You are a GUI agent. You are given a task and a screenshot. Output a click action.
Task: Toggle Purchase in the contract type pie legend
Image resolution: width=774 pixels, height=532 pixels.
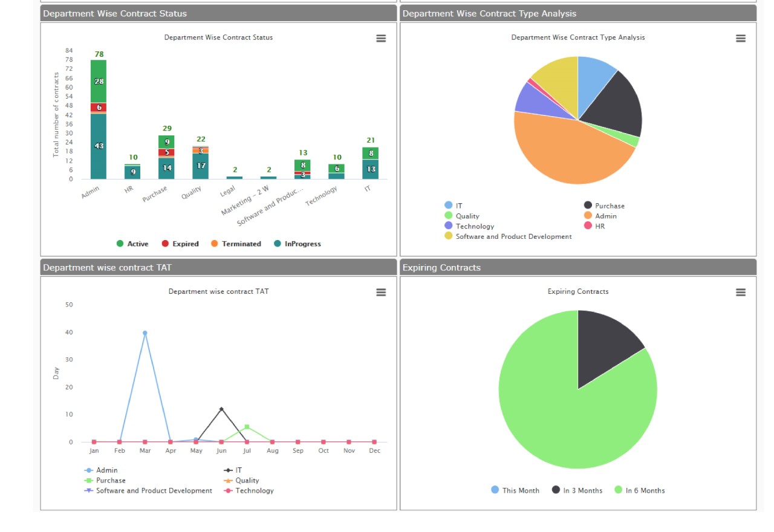604,206
